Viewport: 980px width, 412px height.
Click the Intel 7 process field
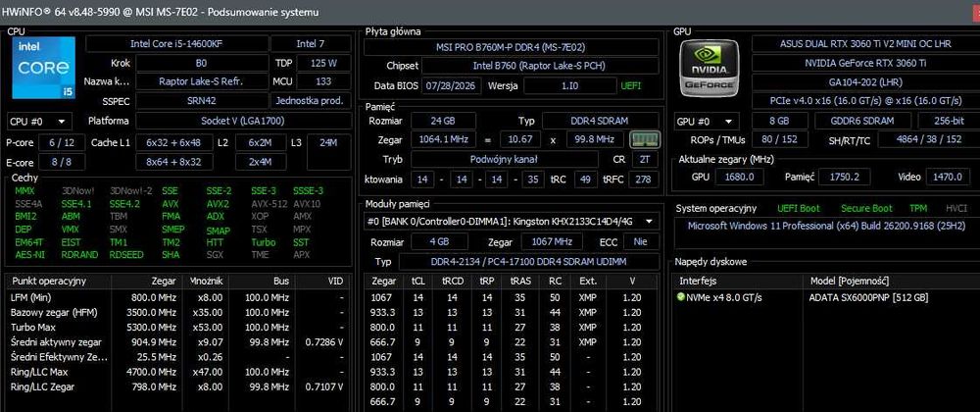(x=310, y=43)
